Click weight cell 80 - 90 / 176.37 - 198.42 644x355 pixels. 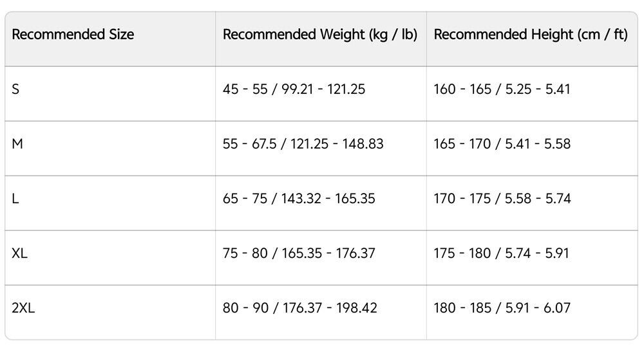[299, 308]
